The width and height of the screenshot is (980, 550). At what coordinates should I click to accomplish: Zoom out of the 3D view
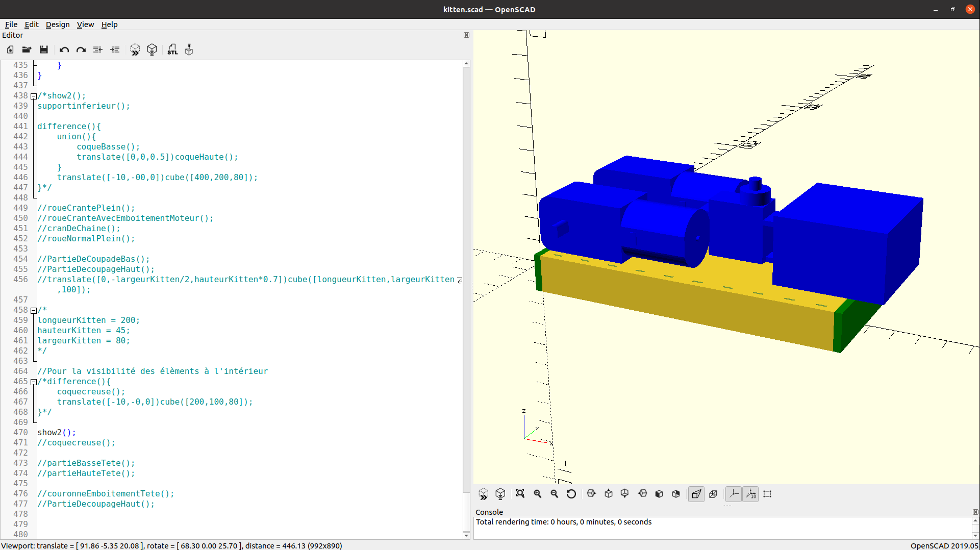click(555, 494)
